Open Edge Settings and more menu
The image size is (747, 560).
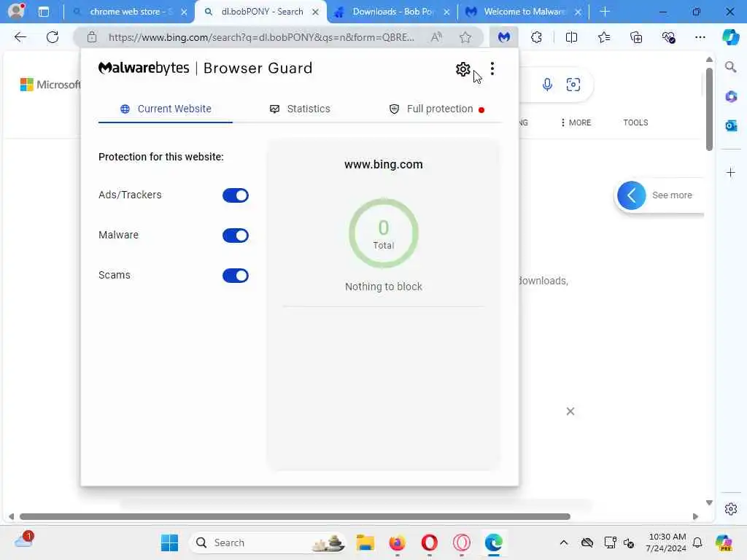pyautogui.click(x=700, y=37)
